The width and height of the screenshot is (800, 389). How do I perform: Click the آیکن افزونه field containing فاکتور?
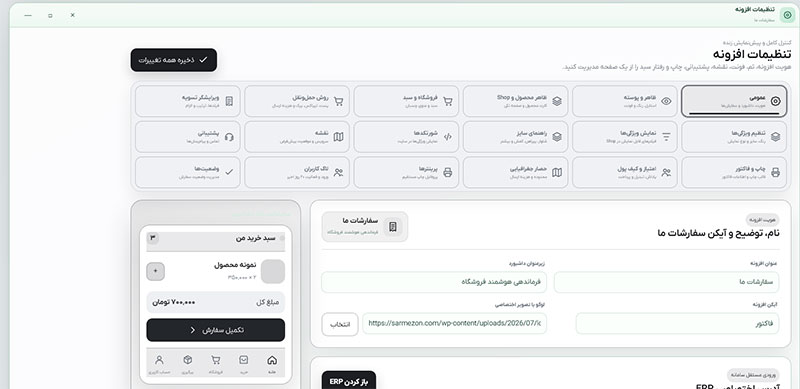678,324
